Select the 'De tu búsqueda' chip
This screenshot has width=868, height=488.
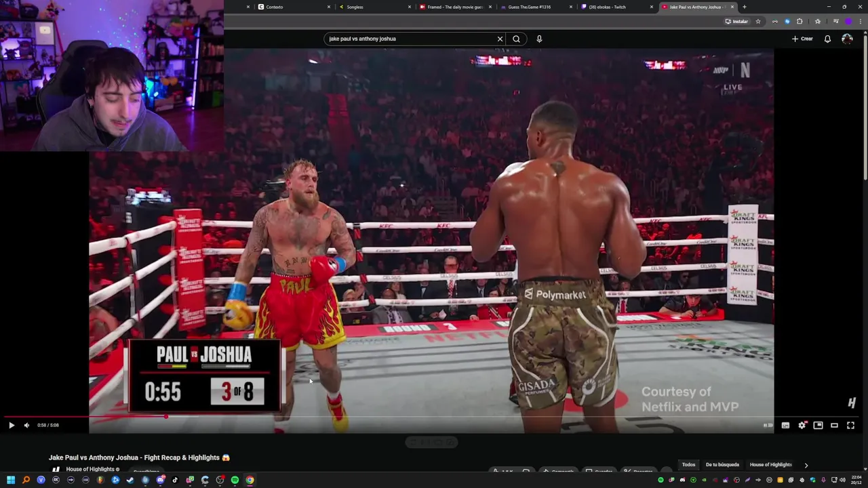pyautogui.click(x=722, y=465)
